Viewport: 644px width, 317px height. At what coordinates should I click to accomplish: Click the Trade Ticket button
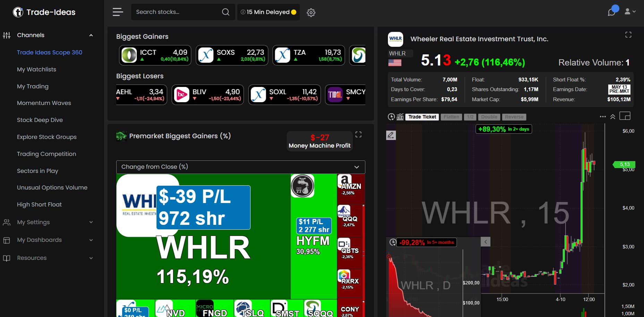pos(422,117)
